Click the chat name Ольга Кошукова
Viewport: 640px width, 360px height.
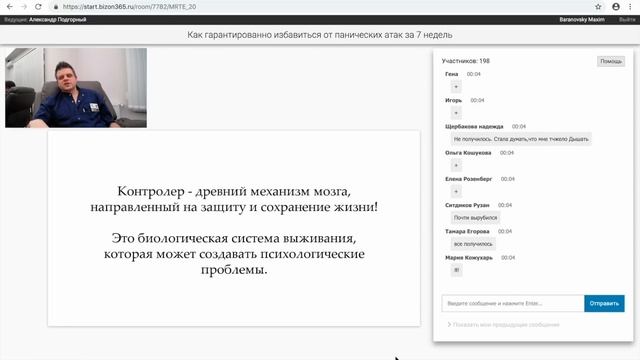468,153
